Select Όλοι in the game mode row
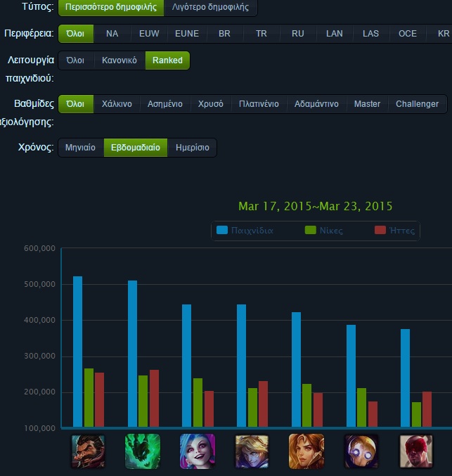 point(76,60)
